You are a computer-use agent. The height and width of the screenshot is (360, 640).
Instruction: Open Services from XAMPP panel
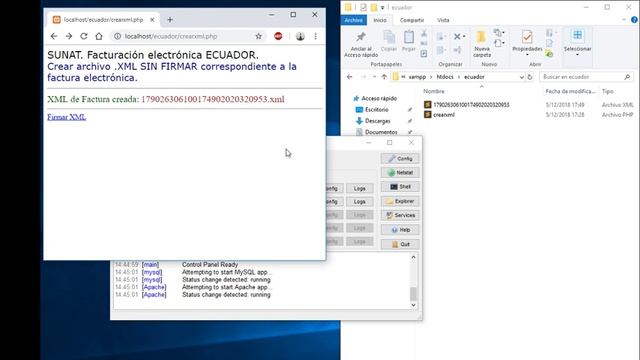pos(400,215)
